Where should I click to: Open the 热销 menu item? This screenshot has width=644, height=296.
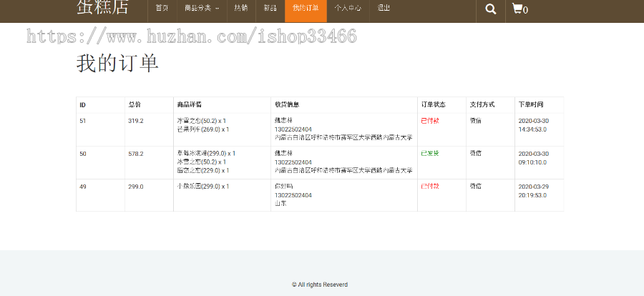pyautogui.click(x=241, y=8)
